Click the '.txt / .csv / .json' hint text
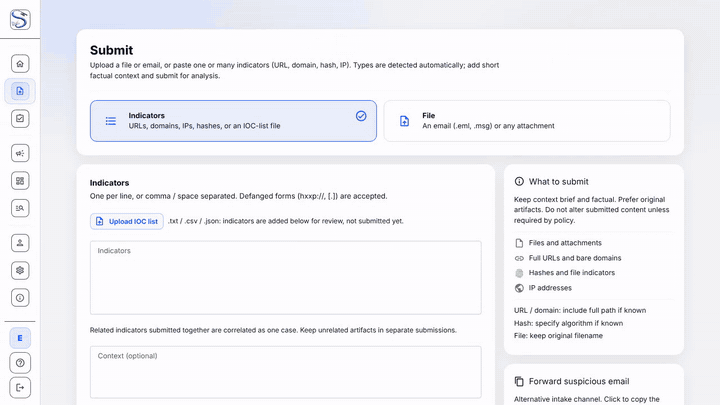The height and width of the screenshot is (405, 720). (286, 221)
